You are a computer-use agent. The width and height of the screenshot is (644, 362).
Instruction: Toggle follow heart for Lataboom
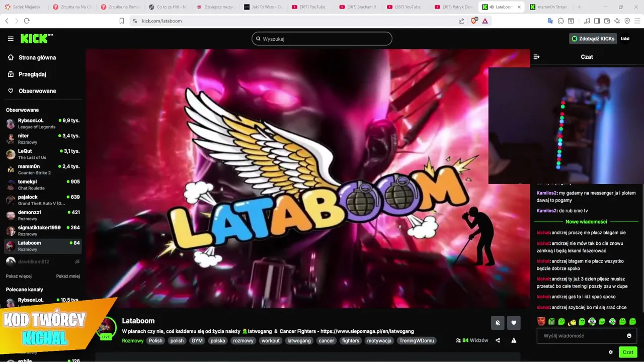coord(514,323)
